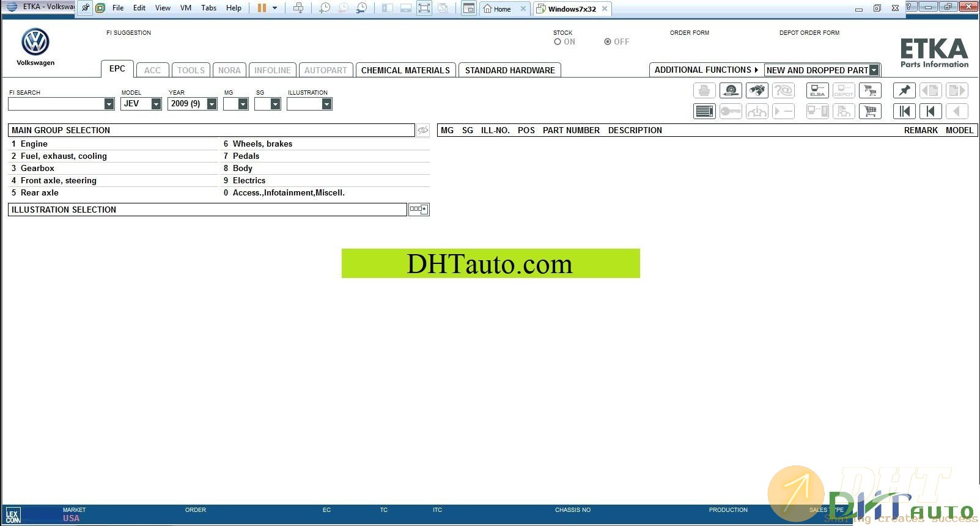Select the AUTOPART tab

(326, 70)
